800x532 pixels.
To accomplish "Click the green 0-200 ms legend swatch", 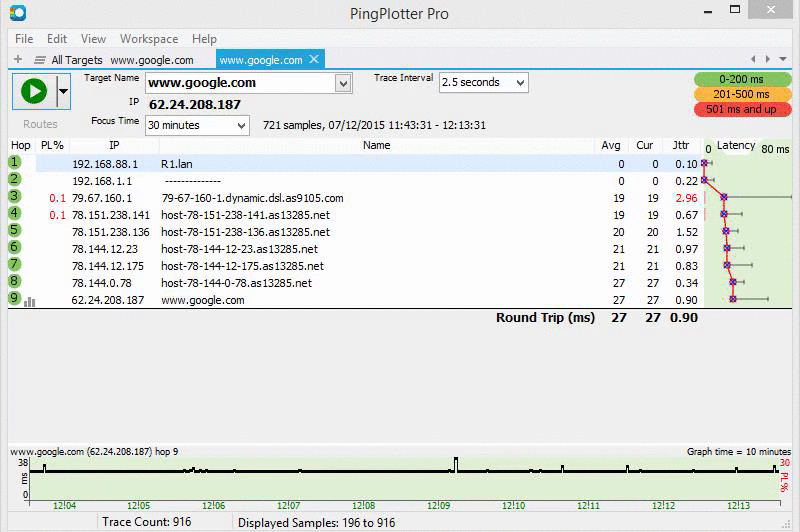I will [742, 79].
